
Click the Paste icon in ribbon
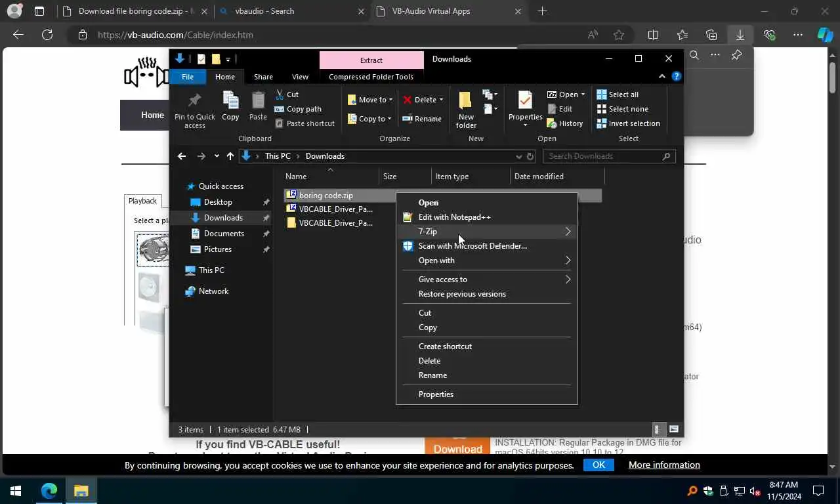(258, 100)
